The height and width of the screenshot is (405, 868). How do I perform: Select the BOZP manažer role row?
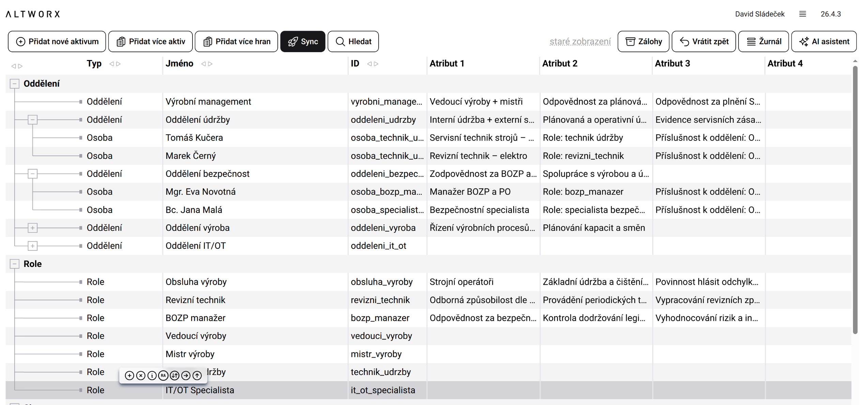tap(195, 318)
